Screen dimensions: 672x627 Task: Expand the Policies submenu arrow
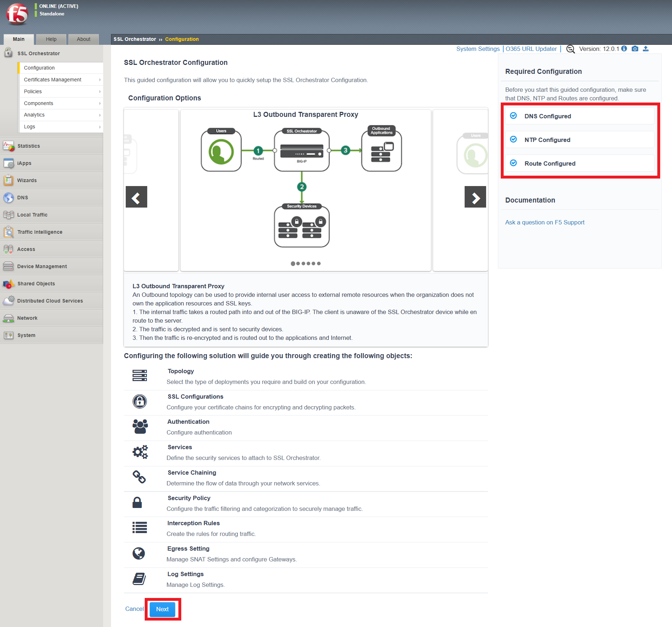[100, 91]
